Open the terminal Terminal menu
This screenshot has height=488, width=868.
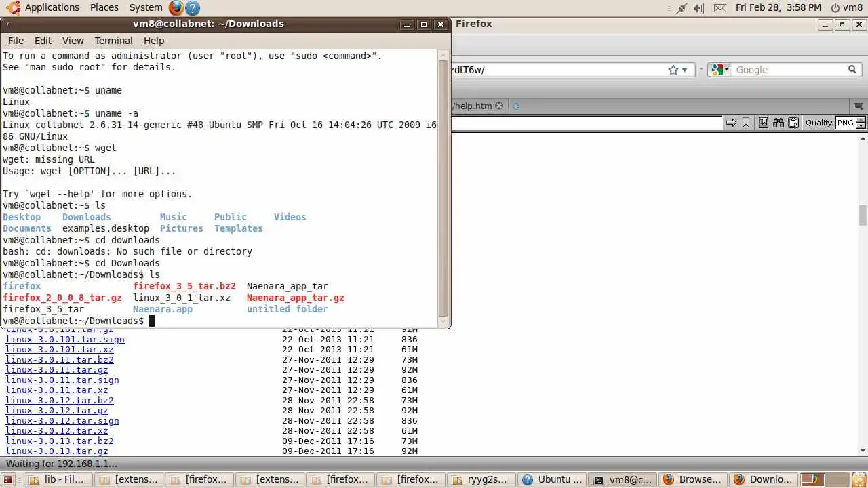113,41
